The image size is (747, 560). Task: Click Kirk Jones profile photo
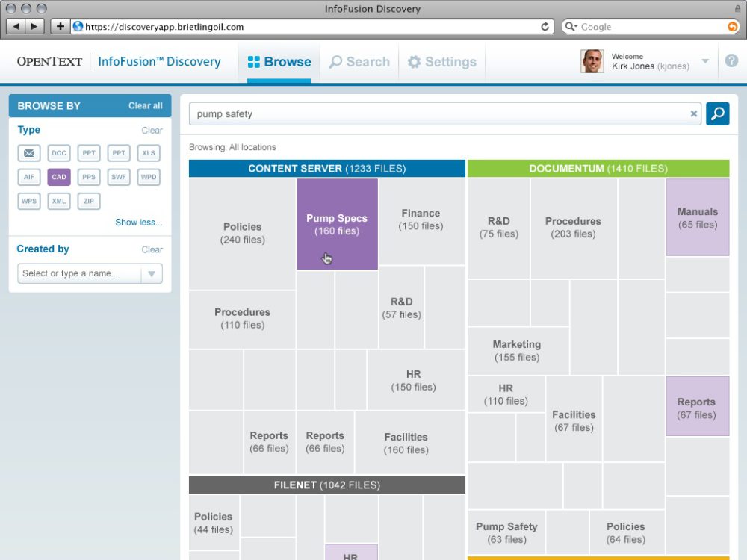click(592, 61)
